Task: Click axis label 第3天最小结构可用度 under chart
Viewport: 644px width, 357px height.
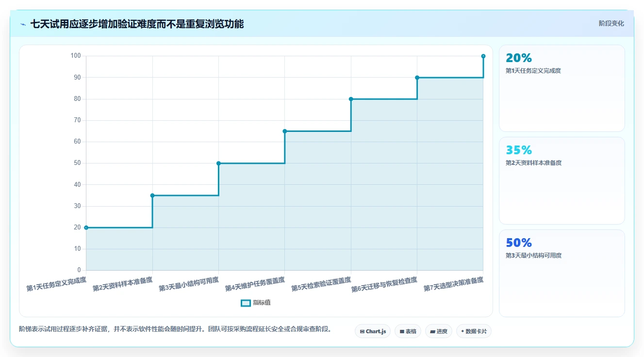Action: [189, 284]
